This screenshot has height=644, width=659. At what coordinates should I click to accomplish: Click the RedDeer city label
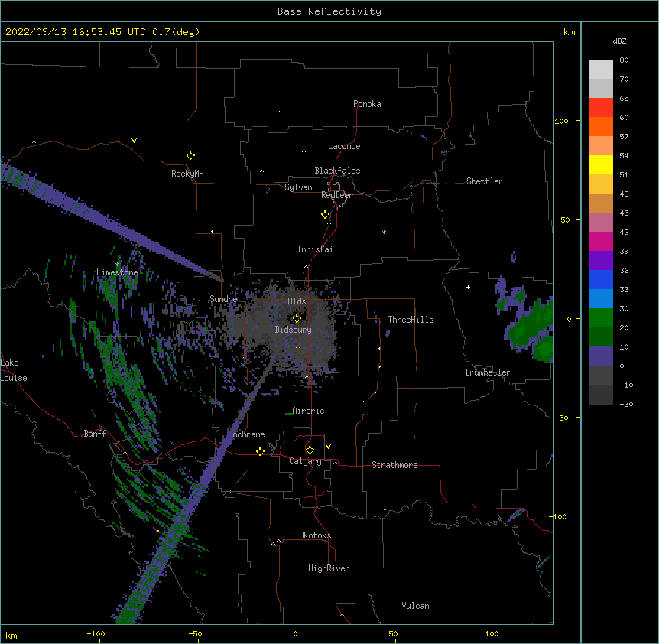coord(336,194)
